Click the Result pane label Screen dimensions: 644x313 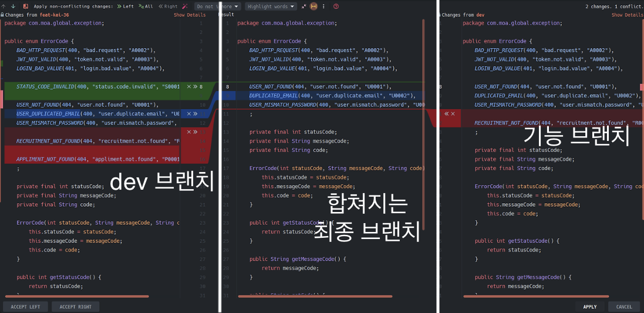pyautogui.click(x=226, y=15)
